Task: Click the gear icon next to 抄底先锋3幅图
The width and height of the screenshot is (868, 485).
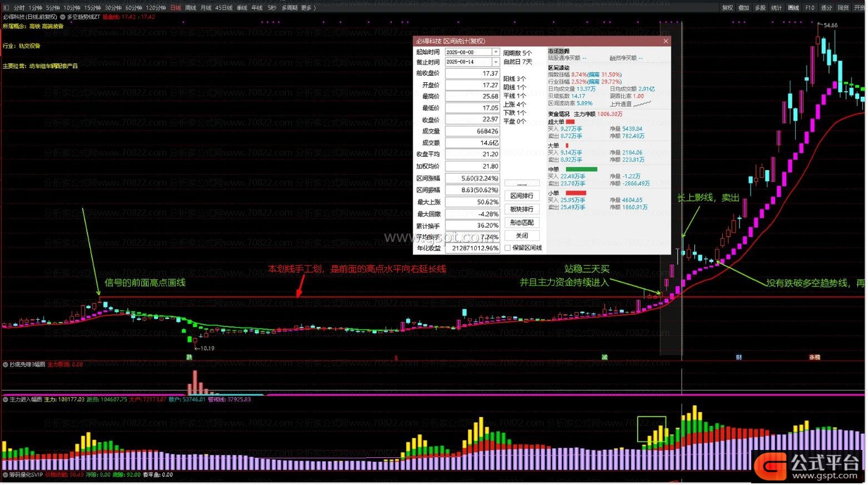Action: pos(6,365)
